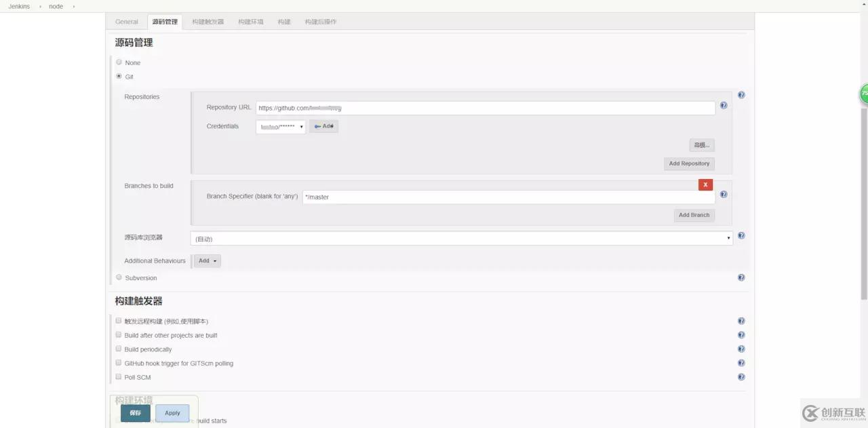Click Add Branch button
Screen dimensions: 868x428
point(694,215)
